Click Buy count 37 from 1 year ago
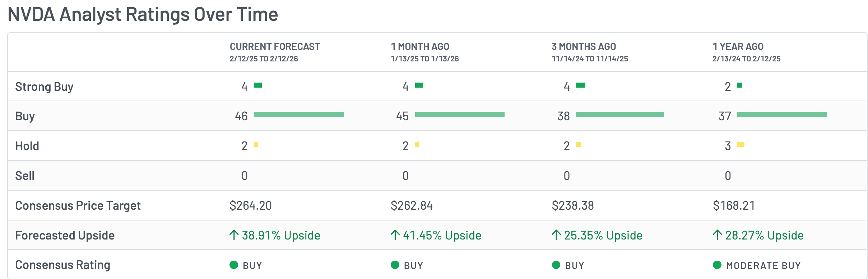This screenshot has width=868, height=279. click(x=725, y=116)
